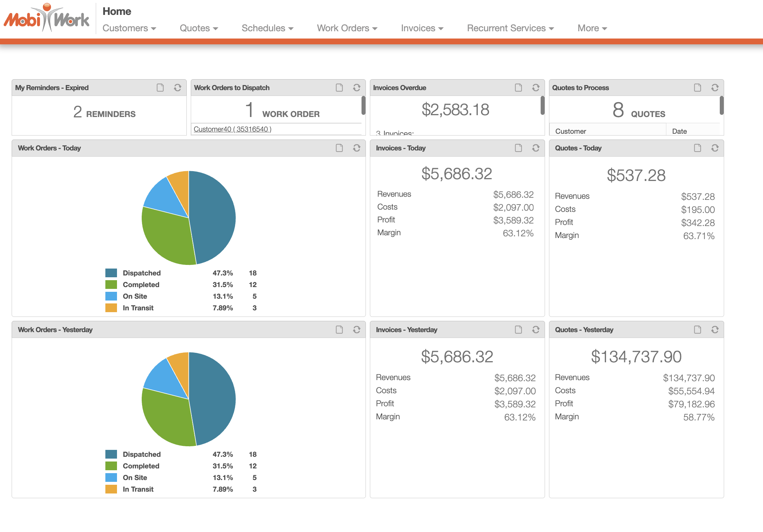This screenshot has width=763, height=532.
Task: Open page icon in Work Orders - Yesterday
Action: point(339,330)
